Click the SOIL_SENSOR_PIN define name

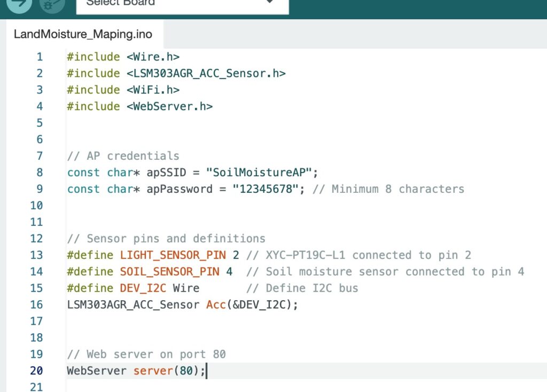tap(169, 272)
